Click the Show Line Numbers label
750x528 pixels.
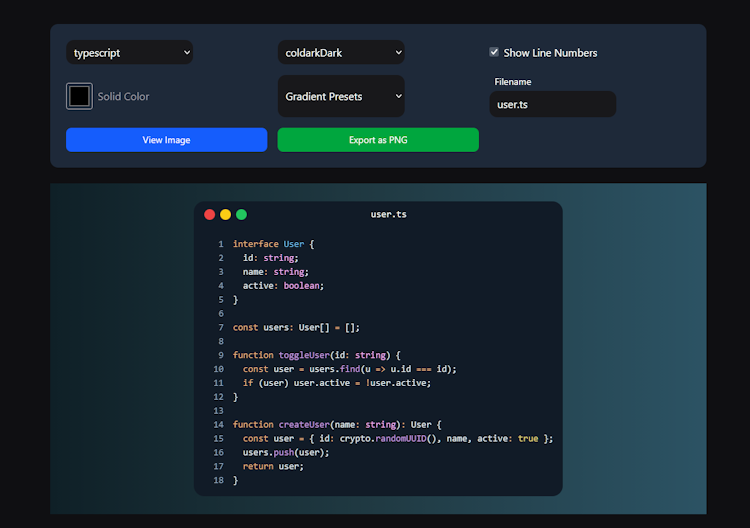pos(550,53)
